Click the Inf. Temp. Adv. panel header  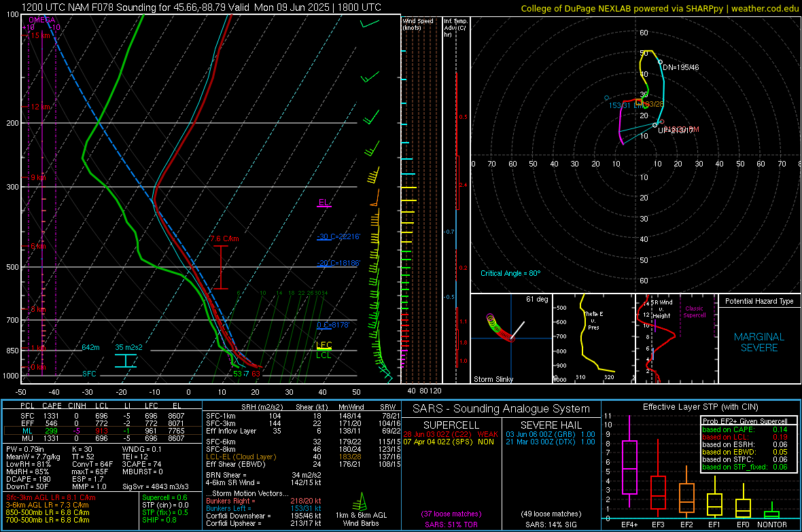455,28
